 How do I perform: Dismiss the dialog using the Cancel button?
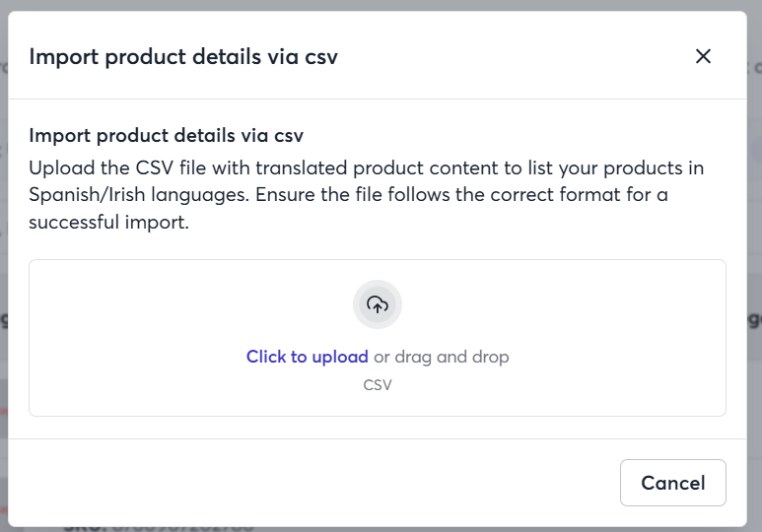tap(672, 483)
